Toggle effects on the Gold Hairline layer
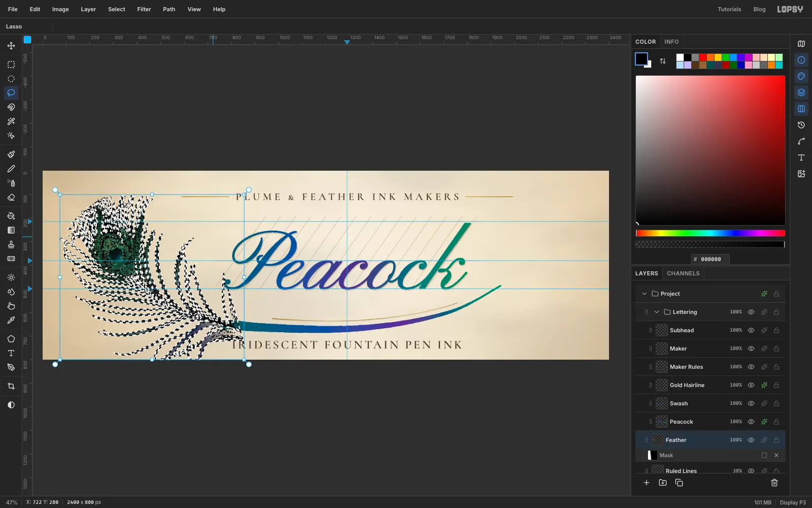 click(x=764, y=385)
